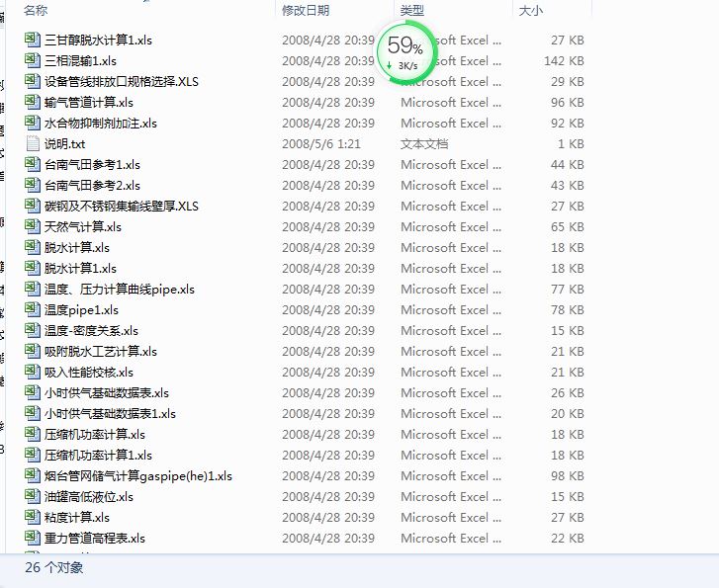Select file name 压缩机功率计算.xls
The height and width of the screenshot is (588, 719).
[95, 434]
